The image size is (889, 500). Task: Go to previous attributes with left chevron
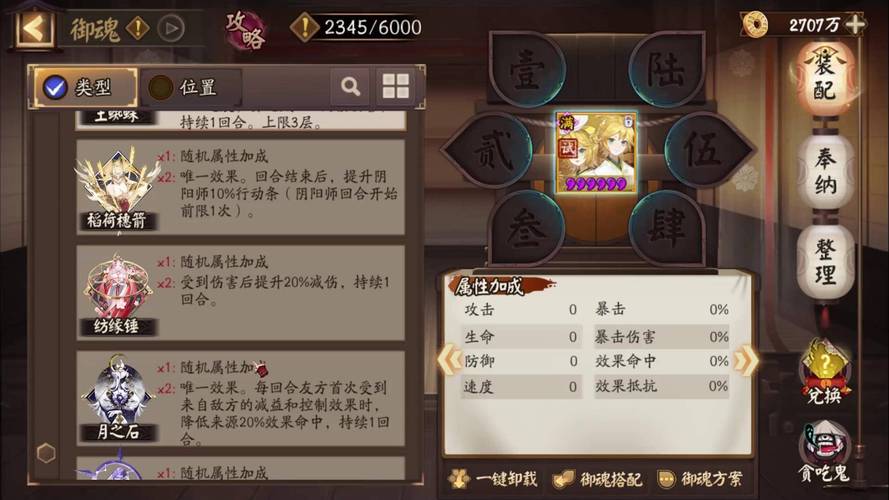click(x=450, y=360)
